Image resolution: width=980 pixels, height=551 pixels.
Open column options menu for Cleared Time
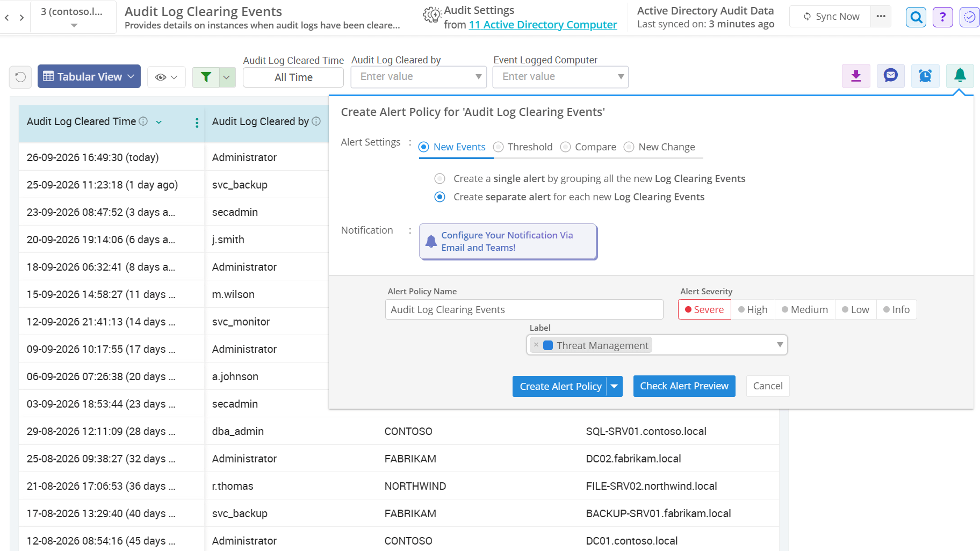(197, 123)
